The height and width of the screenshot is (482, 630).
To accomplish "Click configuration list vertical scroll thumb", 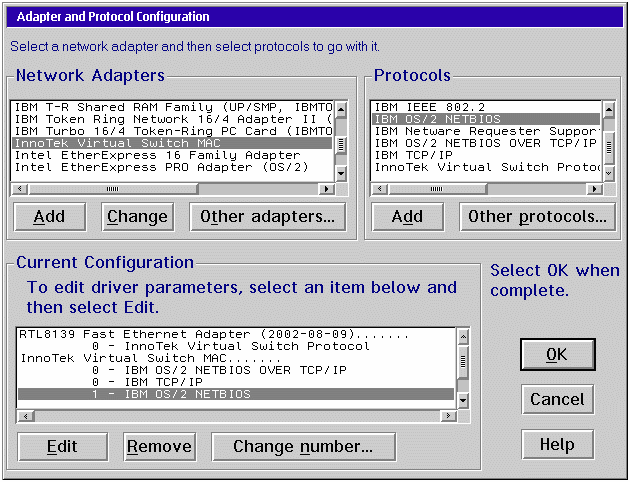I will (463, 362).
